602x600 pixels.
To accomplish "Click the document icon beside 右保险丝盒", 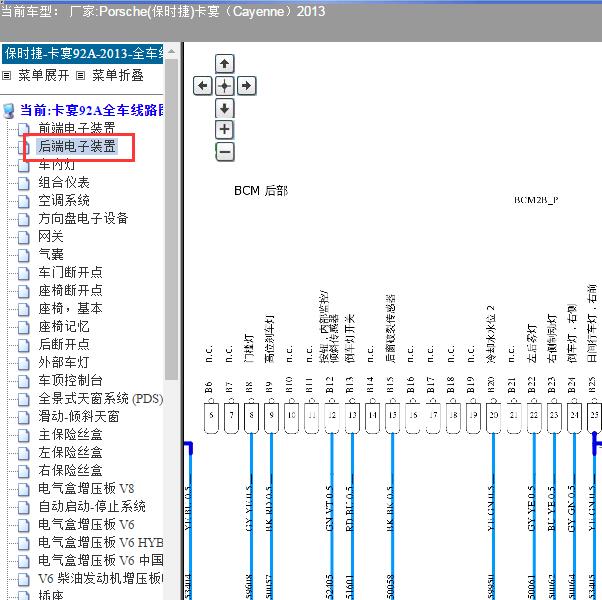I will [x=23, y=471].
